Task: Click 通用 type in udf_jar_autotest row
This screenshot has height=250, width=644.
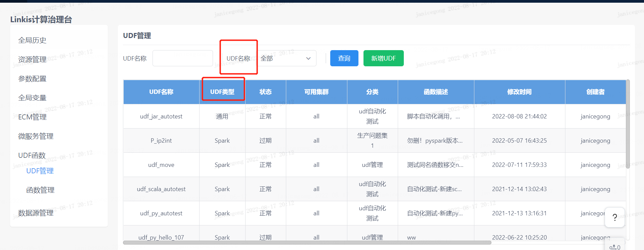Action: 222,116
